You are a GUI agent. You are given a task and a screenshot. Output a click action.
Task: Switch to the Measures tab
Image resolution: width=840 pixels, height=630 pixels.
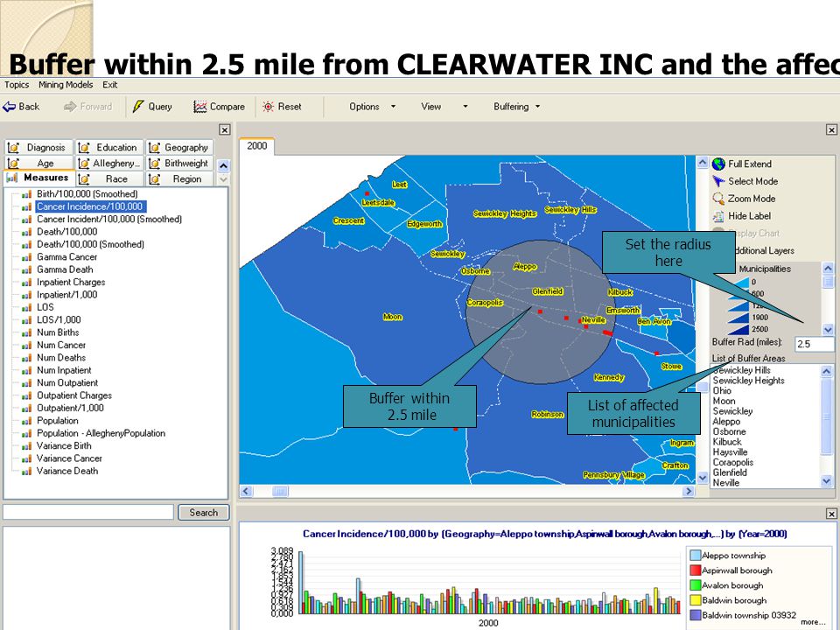click(x=38, y=178)
